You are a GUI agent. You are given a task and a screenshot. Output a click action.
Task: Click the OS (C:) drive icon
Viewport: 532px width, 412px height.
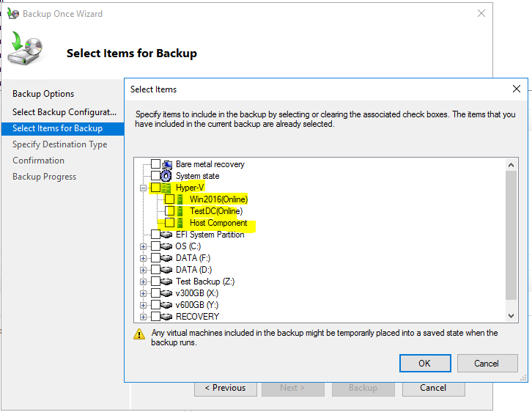(x=166, y=246)
